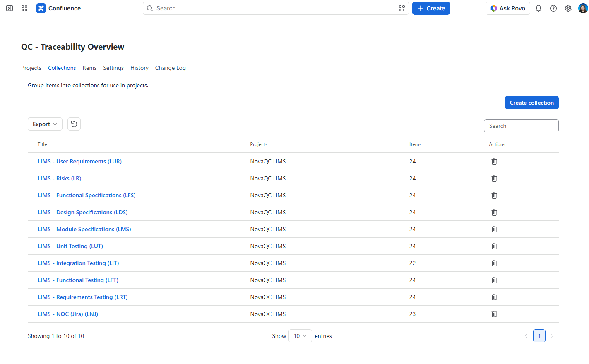The image size is (589, 364).
Task: Delete LIMS - Requirements Testing (LRT) collection
Action: click(x=494, y=297)
